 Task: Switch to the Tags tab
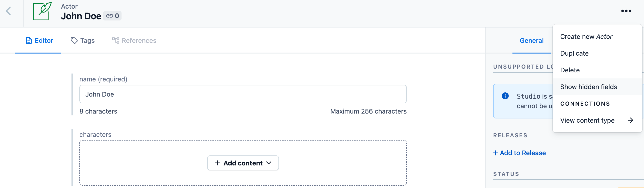(87, 40)
